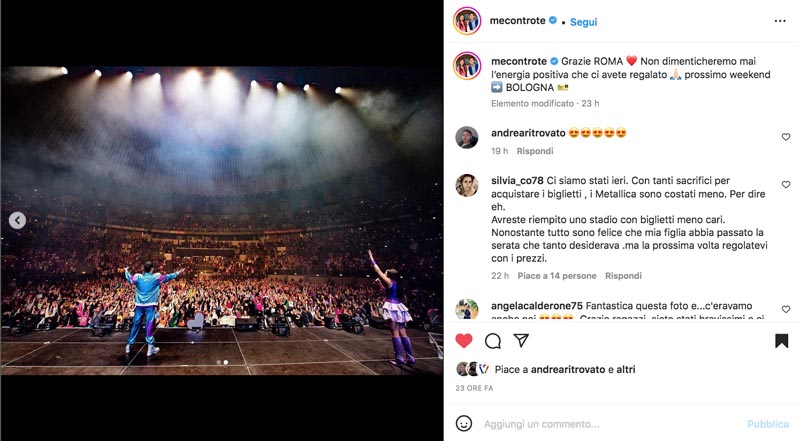This screenshot has height=441, width=800.
Task: Share post with paper plane icon
Action: [x=520, y=340]
